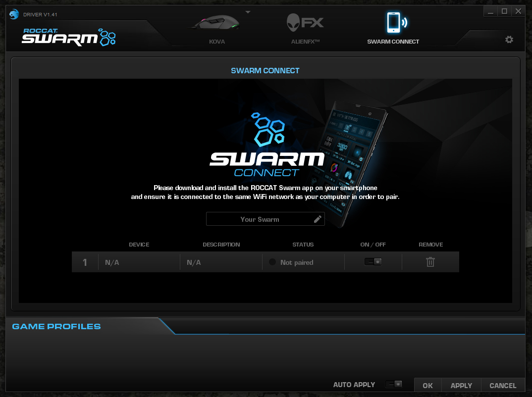This screenshot has height=397, width=532.
Task: Toggle device 1 On/Off switch
Action: click(373, 262)
